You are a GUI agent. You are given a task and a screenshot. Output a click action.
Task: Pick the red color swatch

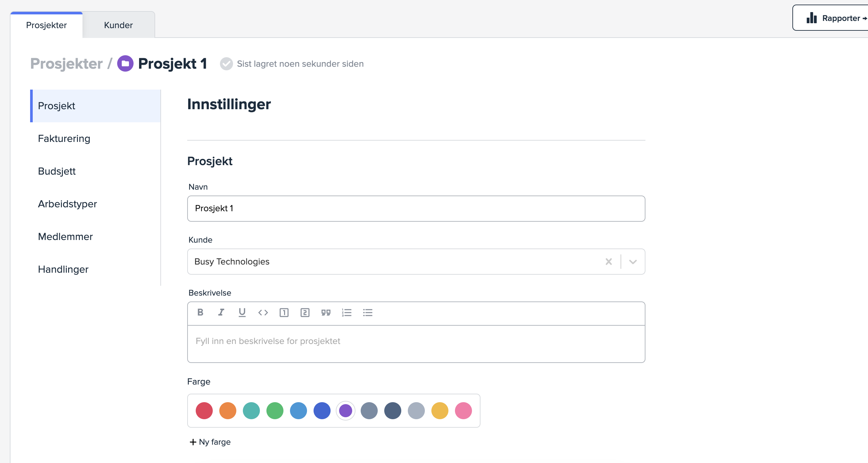coord(204,411)
